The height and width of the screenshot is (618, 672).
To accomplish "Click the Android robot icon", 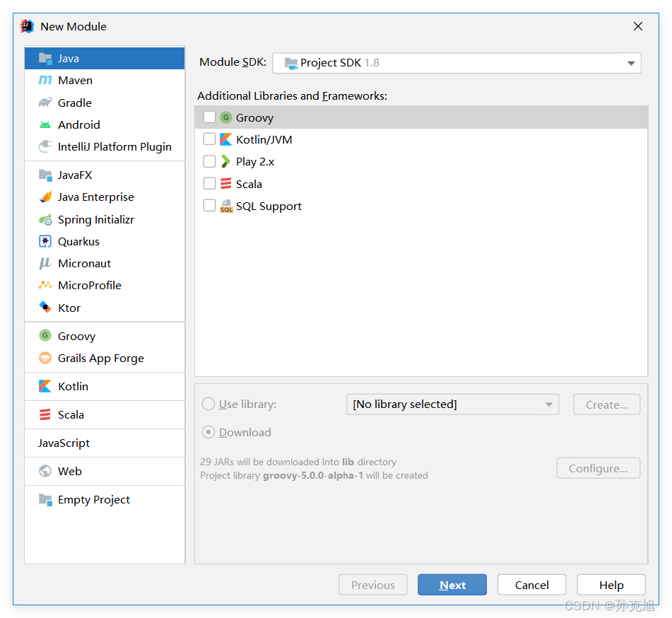I will pos(45,124).
